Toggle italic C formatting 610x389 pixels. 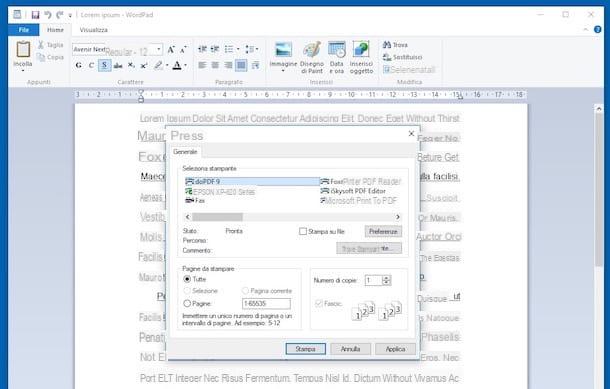click(x=91, y=65)
